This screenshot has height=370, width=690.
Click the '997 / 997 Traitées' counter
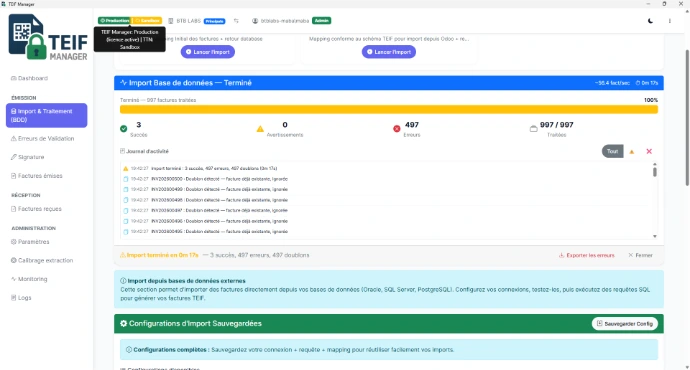pyautogui.click(x=557, y=129)
